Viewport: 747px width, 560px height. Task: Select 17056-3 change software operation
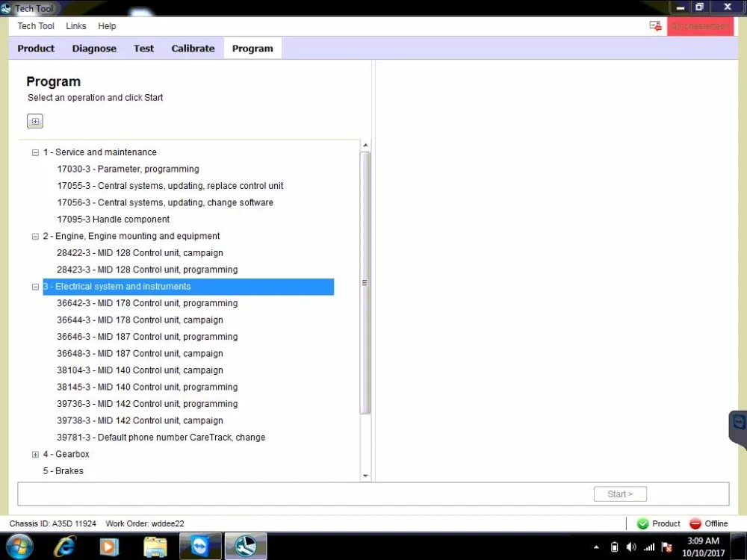pyautogui.click(x=165, y=202)
